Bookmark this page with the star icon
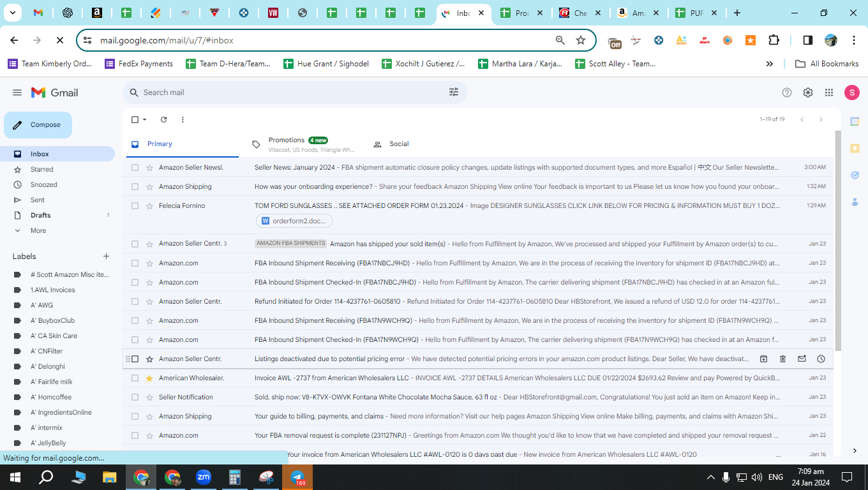Image resolution: width=868 pixels, height=490 pixels. click(x=581, y=40)
